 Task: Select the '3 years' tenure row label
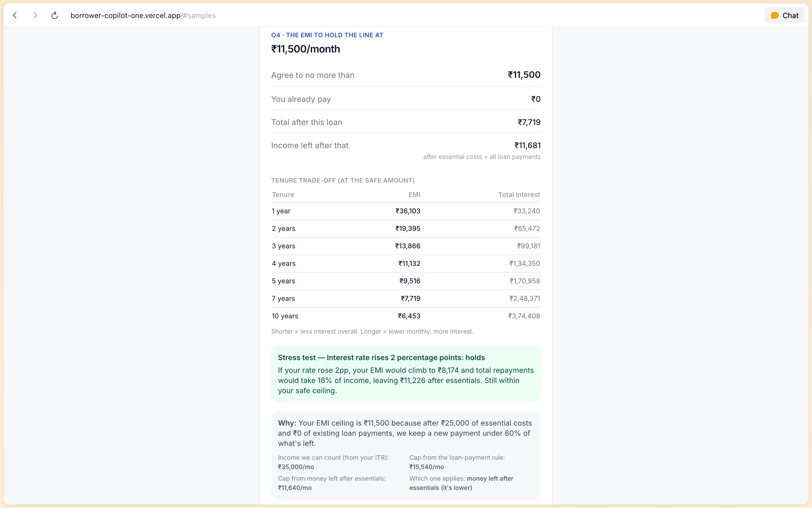[x=284, y=246]
